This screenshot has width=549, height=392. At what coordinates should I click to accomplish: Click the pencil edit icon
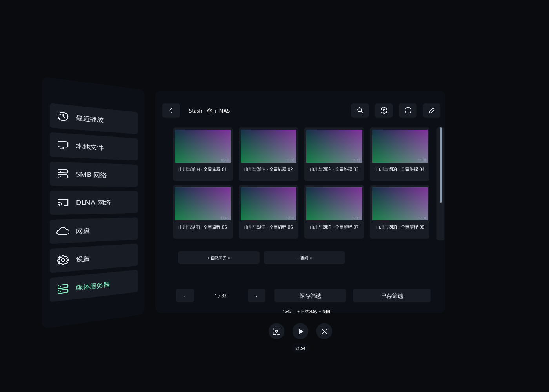(x=432, y=111)
